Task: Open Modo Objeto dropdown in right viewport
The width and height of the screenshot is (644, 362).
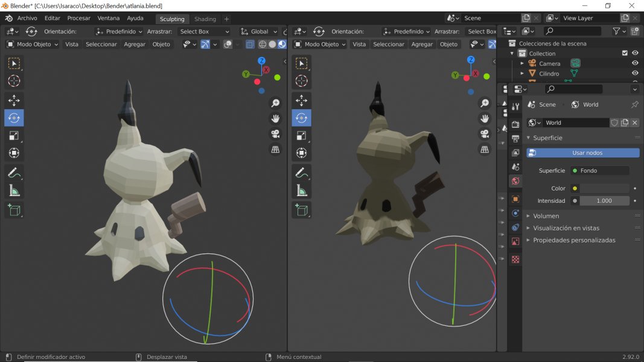Action: (320, 44)
